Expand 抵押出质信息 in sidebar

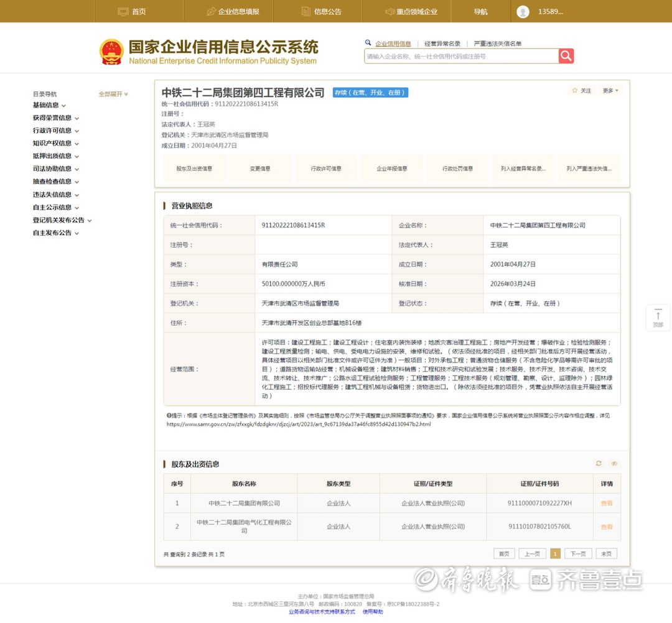coord(56,156)
